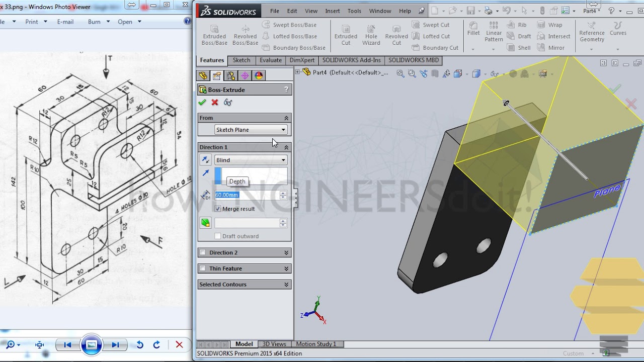Open Boss-Extrude help question mark

(x=286, y=89)
